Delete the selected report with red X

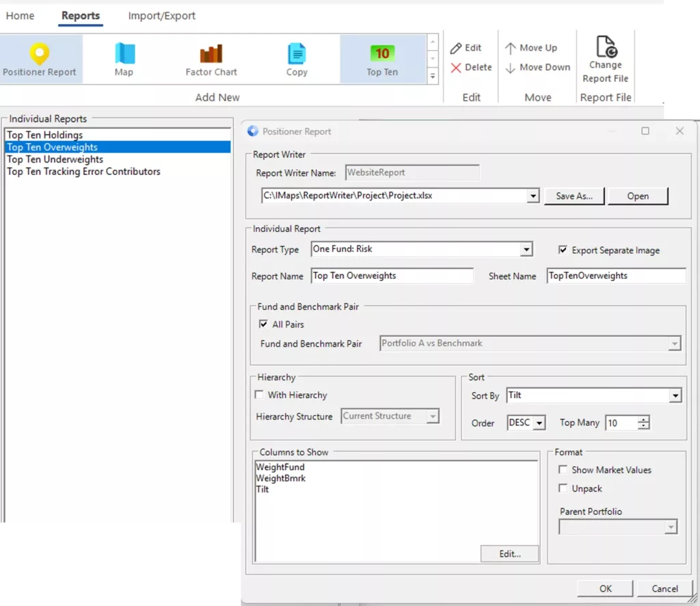[x=471, y=68]
